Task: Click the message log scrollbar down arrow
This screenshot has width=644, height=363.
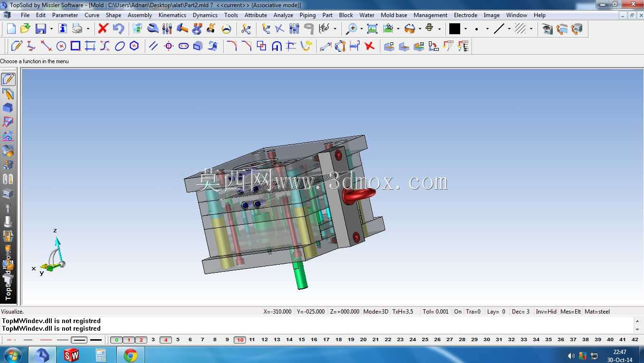Action: [x=637, y=329]
